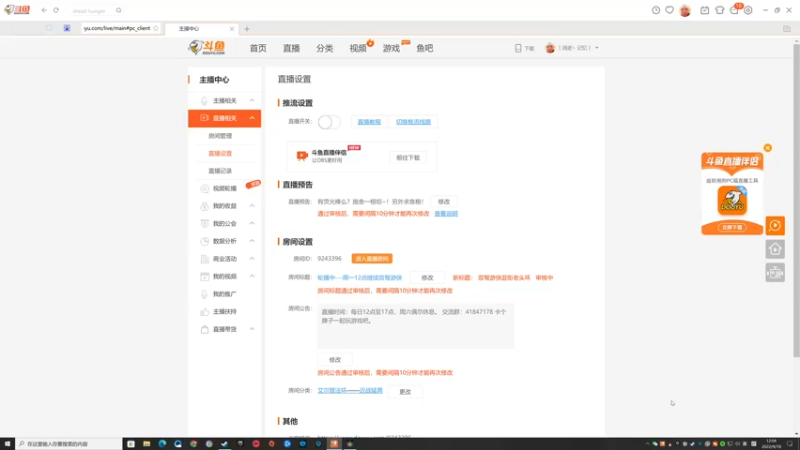Toggle the 直播开关 live stream switch

329,122
